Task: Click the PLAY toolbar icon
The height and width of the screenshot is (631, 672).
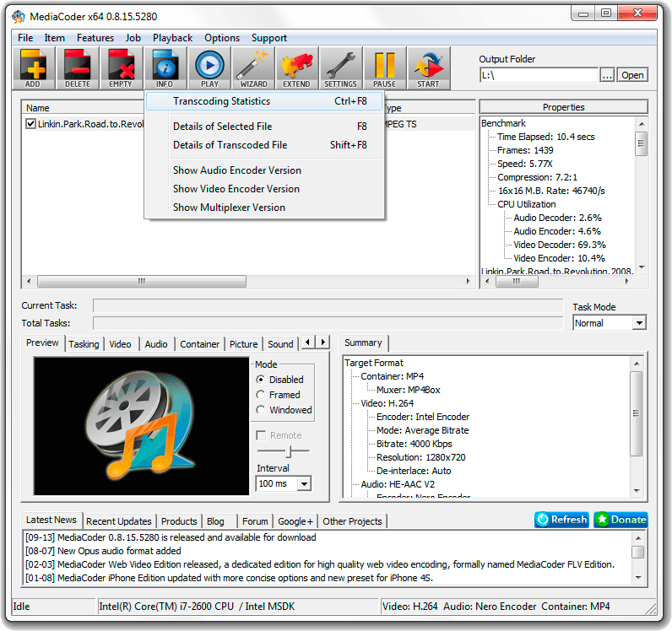Action: (209, 68)
